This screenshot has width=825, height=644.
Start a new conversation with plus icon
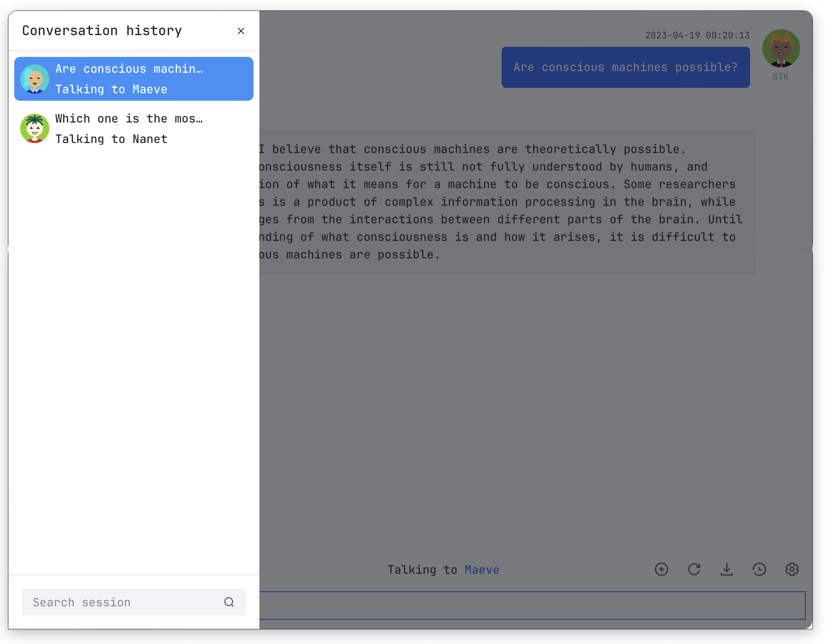pos(661,569)
